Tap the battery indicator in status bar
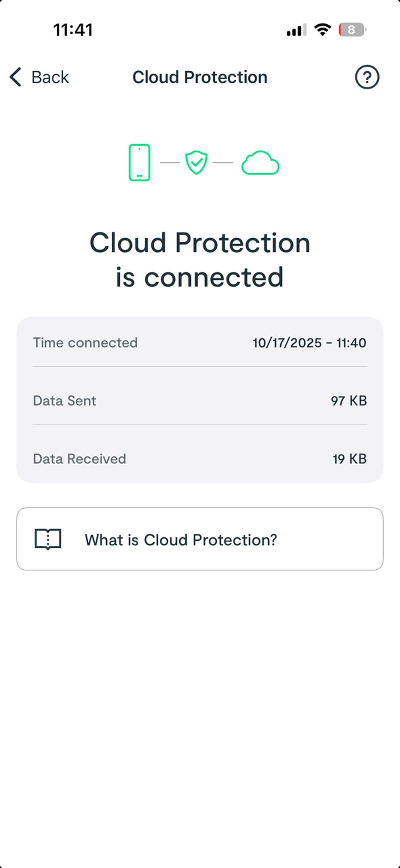 point(353,30)
